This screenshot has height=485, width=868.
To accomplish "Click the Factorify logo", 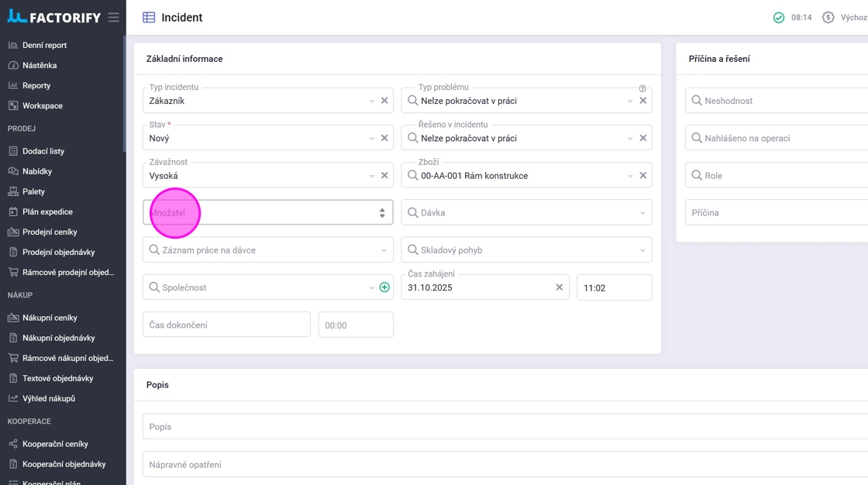I will pos(54,17).
